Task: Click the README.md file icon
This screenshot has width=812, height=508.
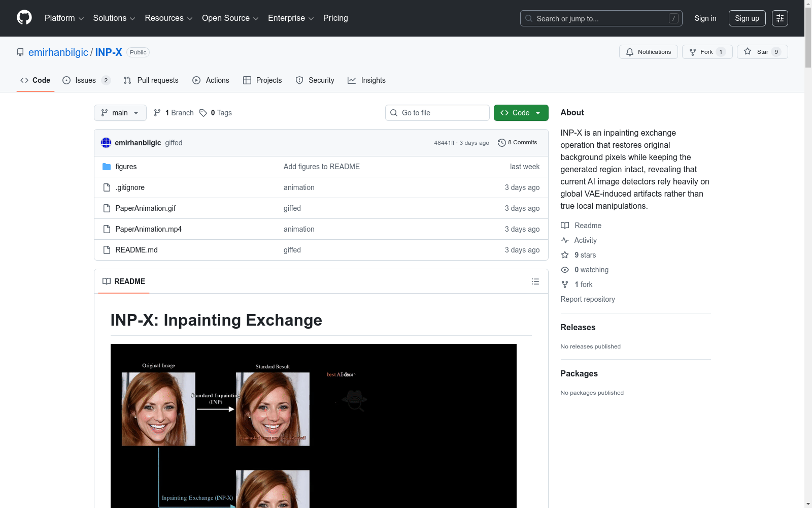Action: (107, 250)
